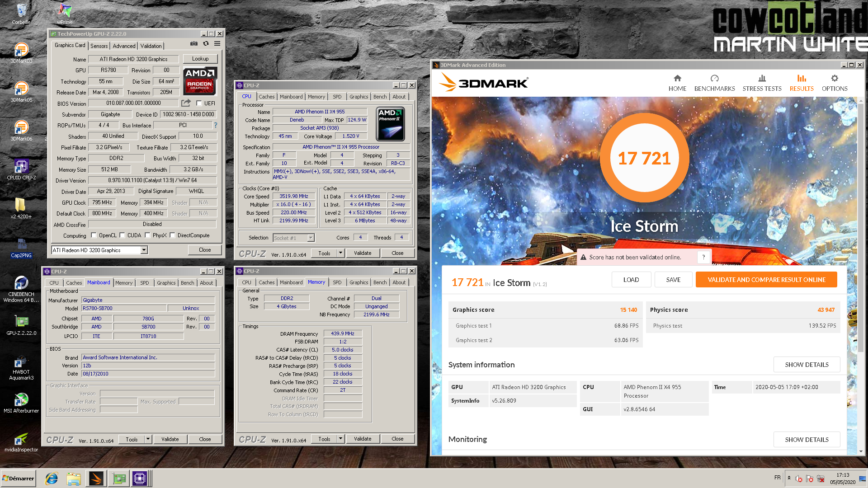
Task: Click the GPU-Z Name field
Action: tap(133, 59)
